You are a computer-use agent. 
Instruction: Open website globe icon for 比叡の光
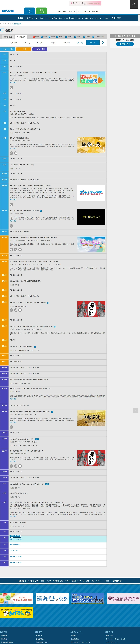tap(11, 153)
